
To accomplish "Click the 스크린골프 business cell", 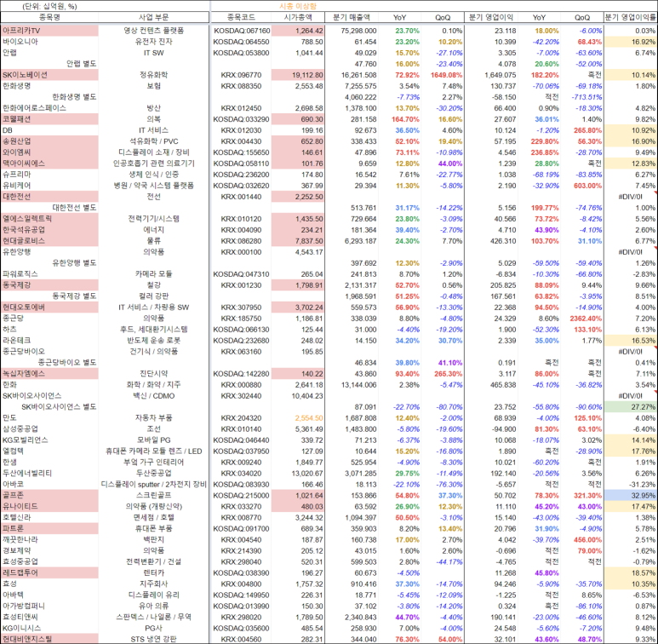I will (153, 495).
